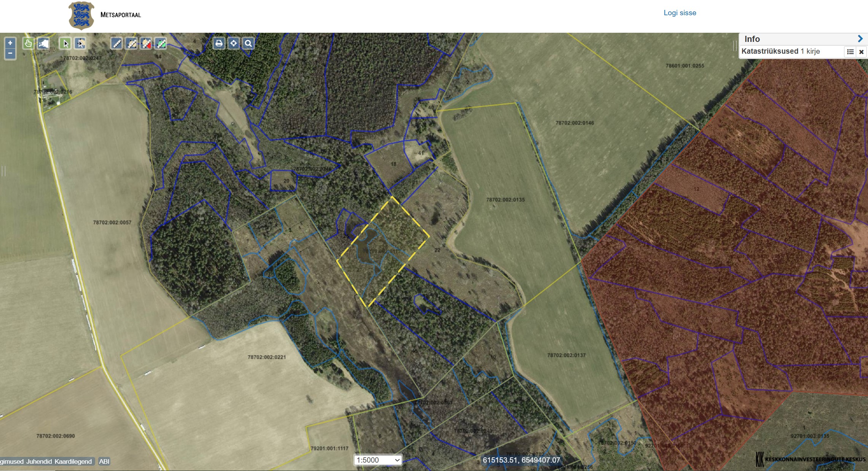Toggle the polygon area selection tool

pyautogui.click(x=80, y=43)
